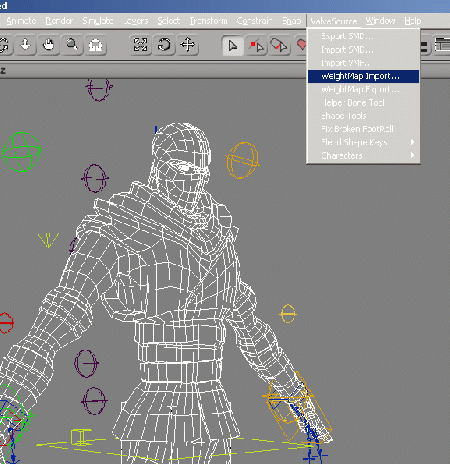
Task: Open the Snap menu
Action: (292, 21)
